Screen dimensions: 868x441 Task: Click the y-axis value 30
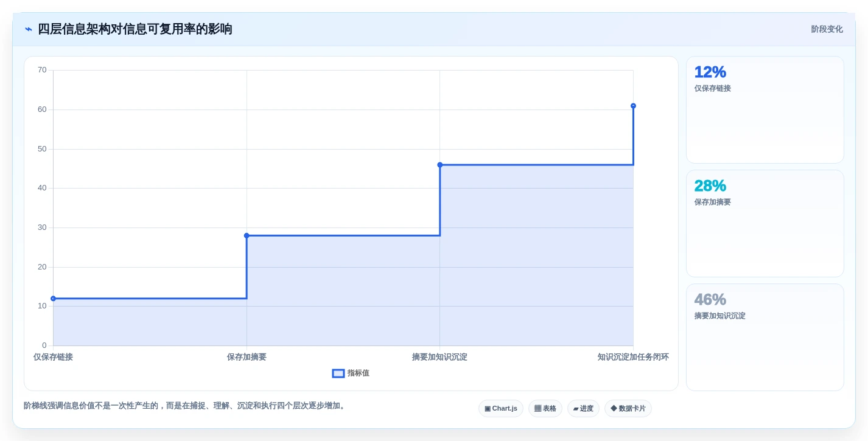(42, 227)
